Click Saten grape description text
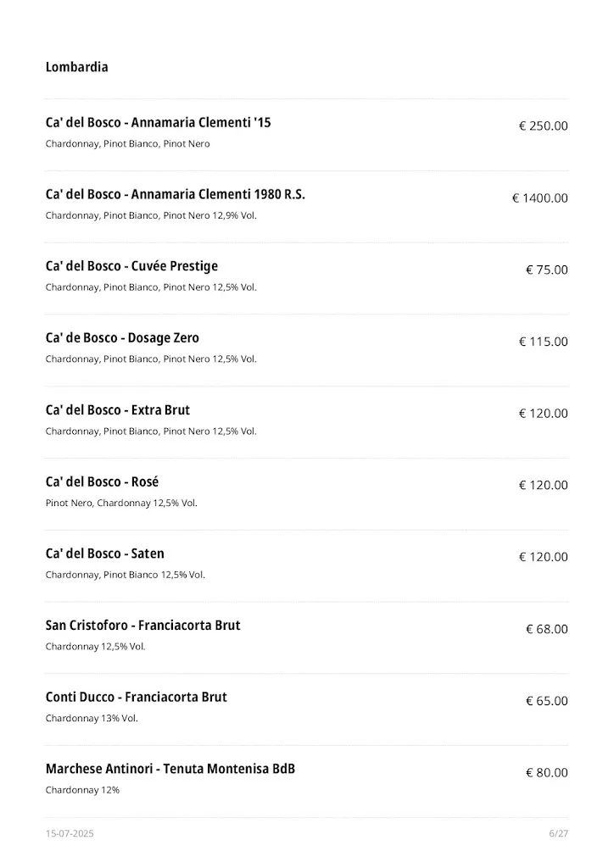Viewport: 614px width, 868px height. tap(125, 575)
